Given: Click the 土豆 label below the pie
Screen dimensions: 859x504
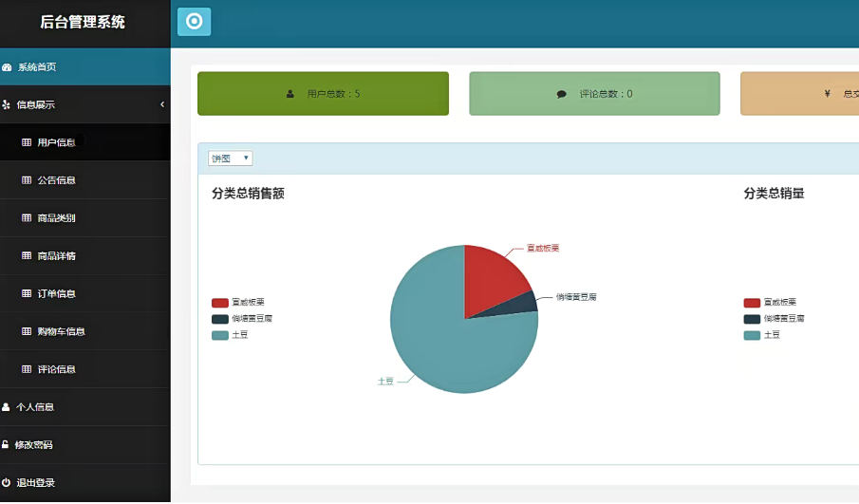Looking at the screenshot, I should [x=385, y=382].
